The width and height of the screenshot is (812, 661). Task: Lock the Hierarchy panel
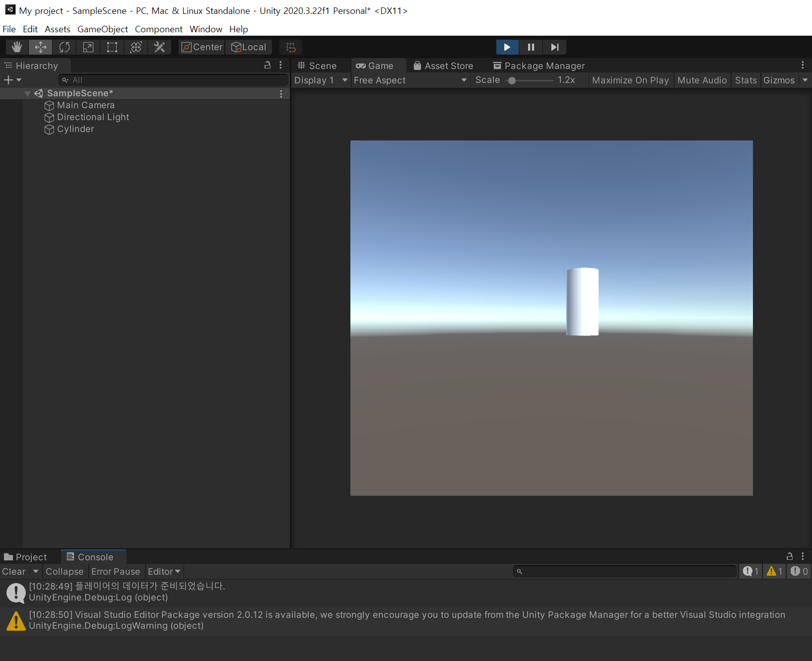coord(268,65)
